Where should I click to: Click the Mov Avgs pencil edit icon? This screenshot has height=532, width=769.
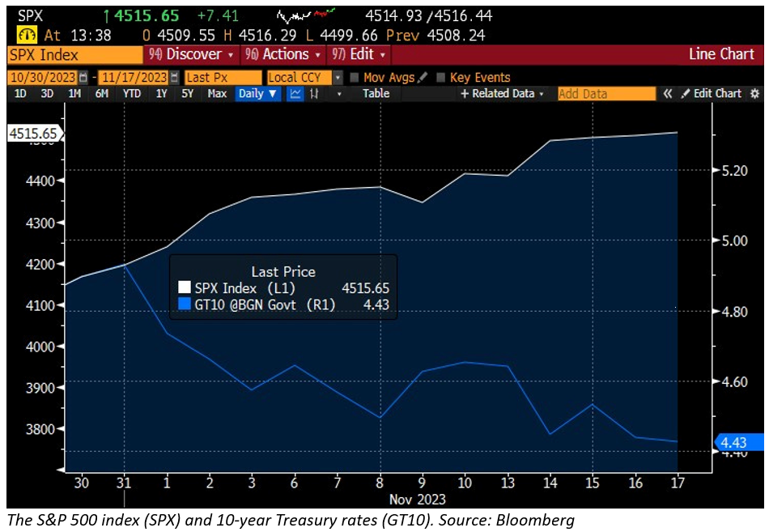click(x=421, y=78)
